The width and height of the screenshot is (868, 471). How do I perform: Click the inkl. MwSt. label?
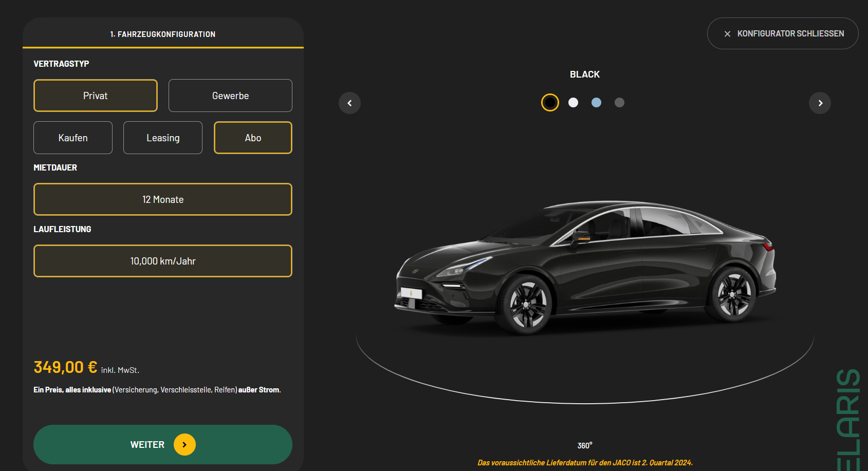[x=120, y=370]
